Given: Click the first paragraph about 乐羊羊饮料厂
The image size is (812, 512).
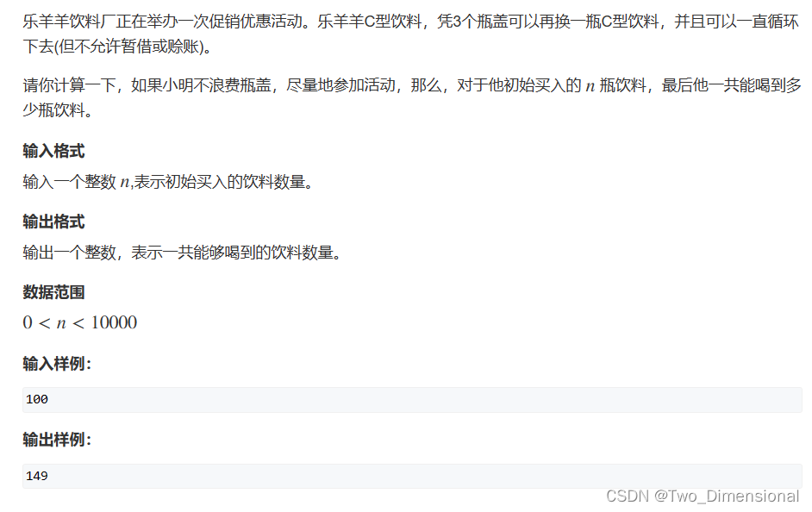Looking at the screenshot, I should 410,34.
